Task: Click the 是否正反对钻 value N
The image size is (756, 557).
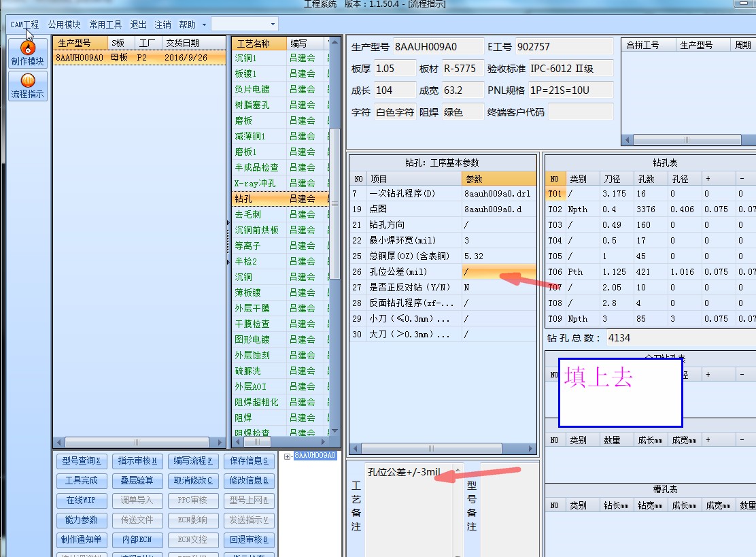Action: tap(499, 288)
